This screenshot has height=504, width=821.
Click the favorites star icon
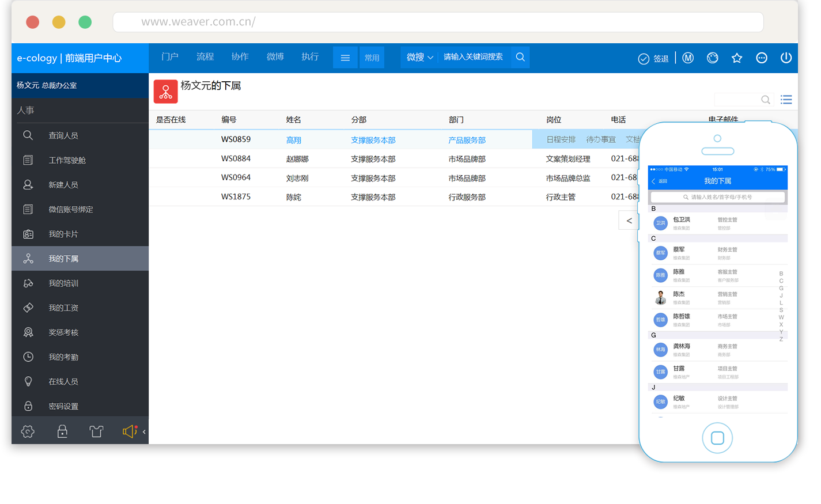point(737,58)
